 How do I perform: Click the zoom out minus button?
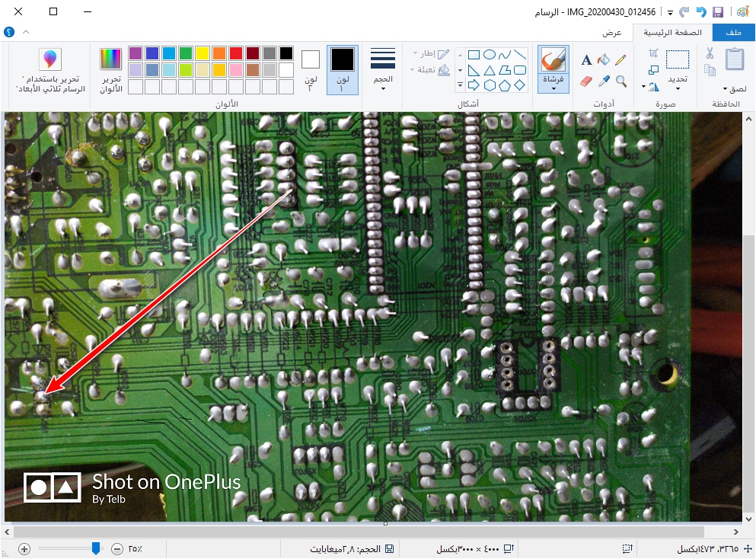click(116, 549)
